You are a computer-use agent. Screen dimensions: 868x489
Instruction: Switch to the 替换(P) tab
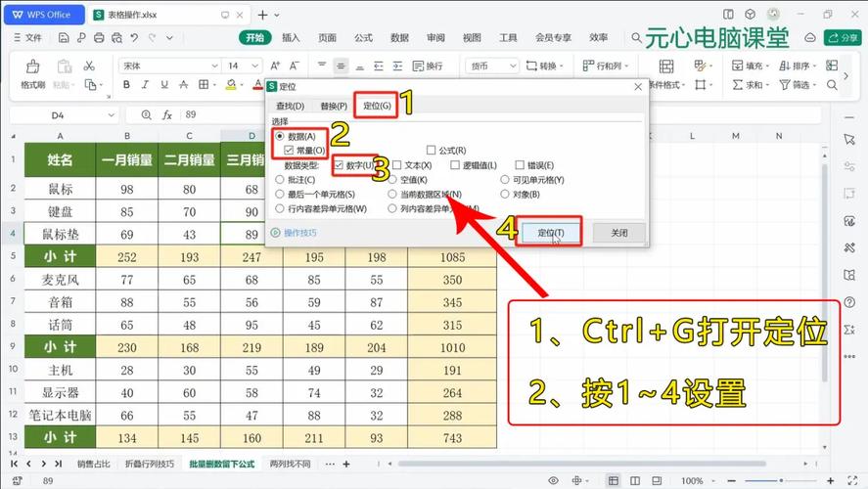(x=334, y=106)
